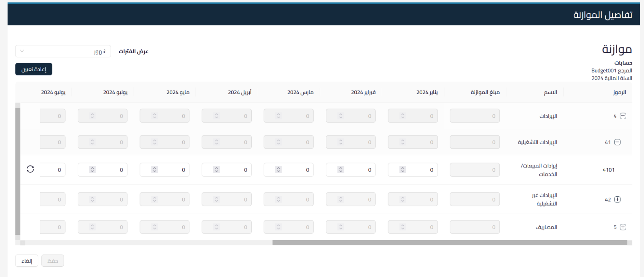Expand the الإيرادات غير التشغيلية group (code 42)
Image resolution: width=644 pixels, height=277 pixels.
tap(617, 200)
